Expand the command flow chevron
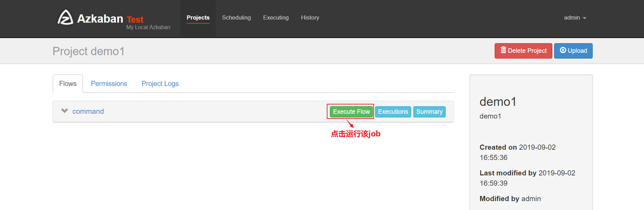 tap(65, 111)
